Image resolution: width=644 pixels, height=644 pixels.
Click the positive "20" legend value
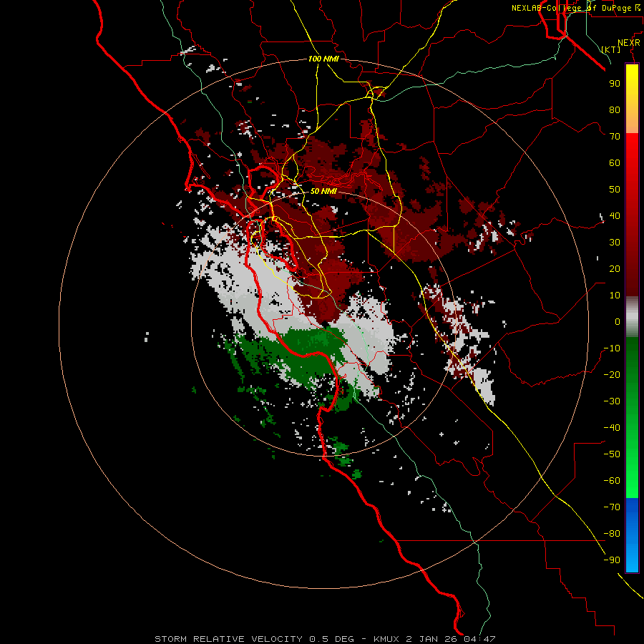coord(615,269)
